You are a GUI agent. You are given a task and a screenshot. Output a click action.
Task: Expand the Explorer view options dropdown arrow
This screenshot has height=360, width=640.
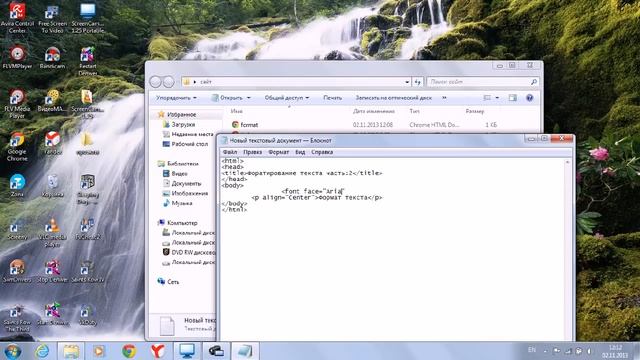coord(497,98)
